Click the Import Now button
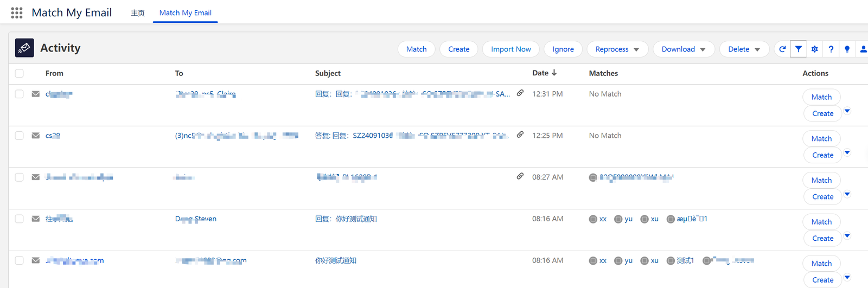Viewport: 868px width, 288px height. click(511, 49)
